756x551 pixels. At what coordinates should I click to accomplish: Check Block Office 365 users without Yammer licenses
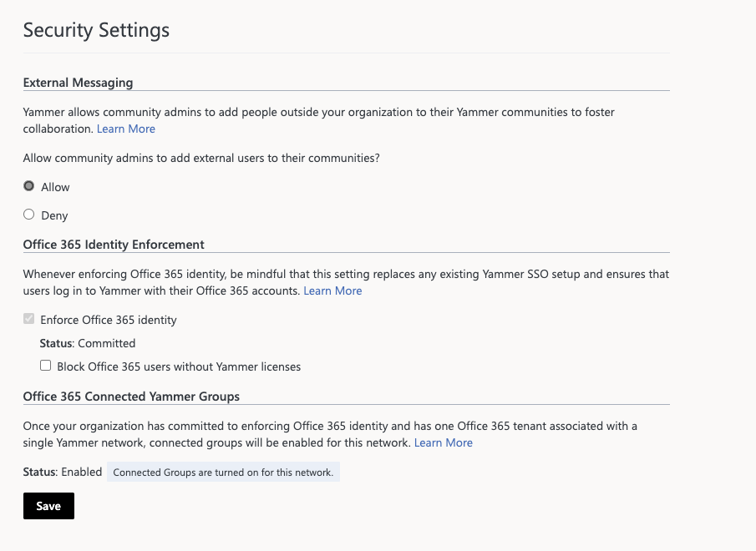click(x=45, y=366)
